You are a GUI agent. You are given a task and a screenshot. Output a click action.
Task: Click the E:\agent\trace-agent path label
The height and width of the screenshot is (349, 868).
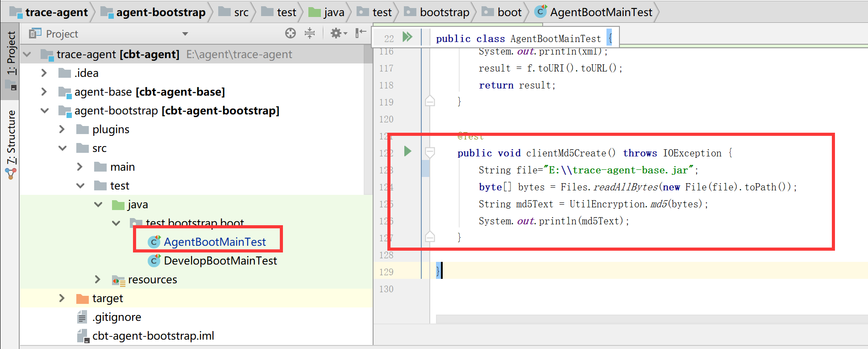pos(239,55)
